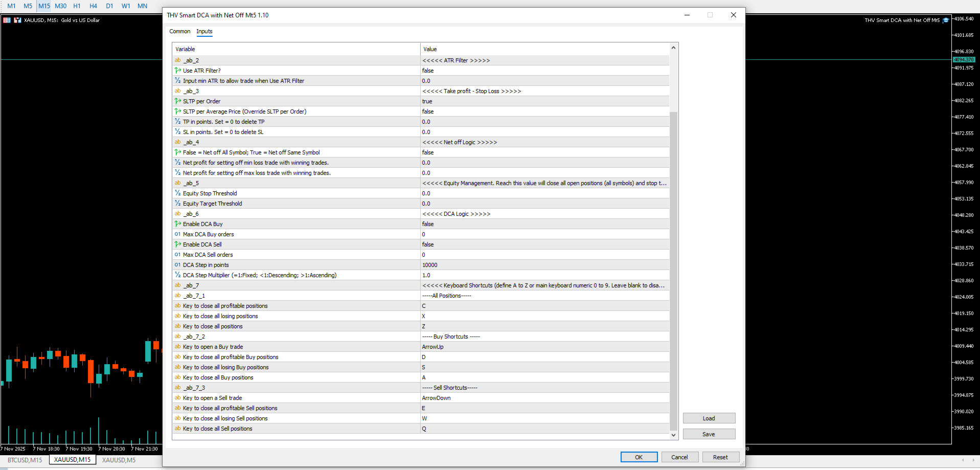Click the inputs list vertical scrollbar thumb

[673, 271]
